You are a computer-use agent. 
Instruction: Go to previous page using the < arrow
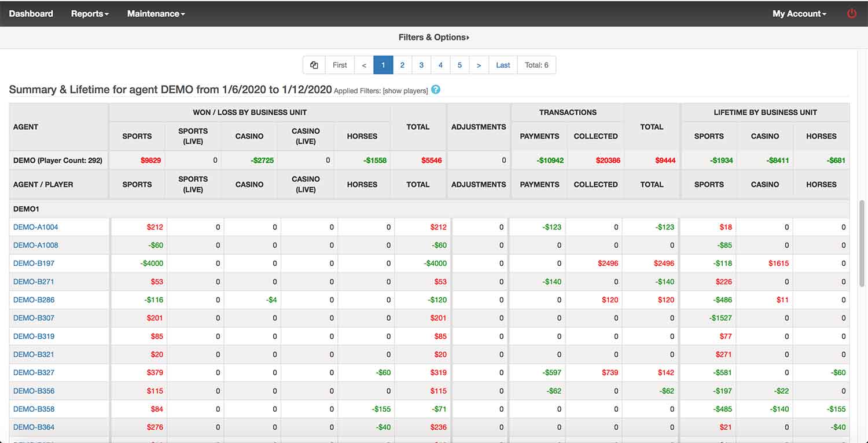[x=364, y=65]
